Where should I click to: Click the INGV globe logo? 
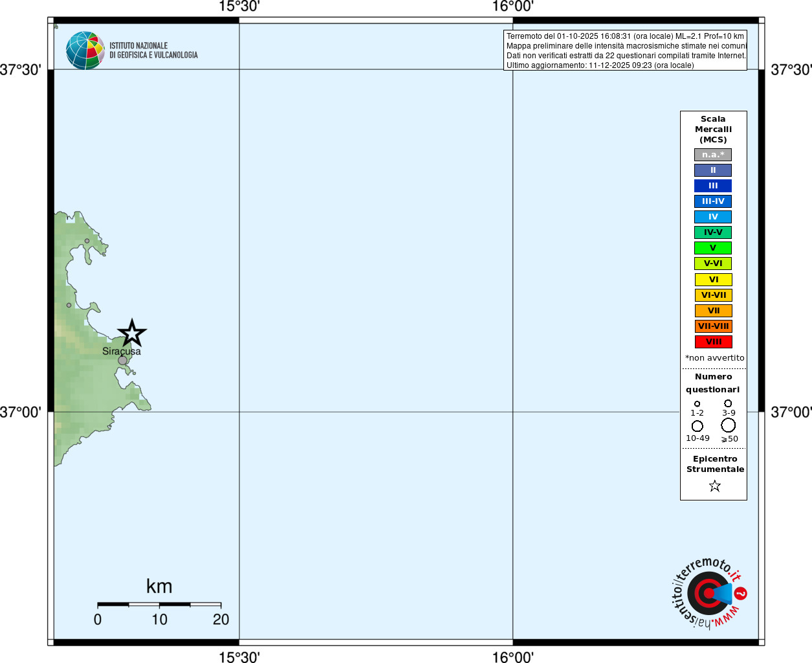[x=85, y=50]
